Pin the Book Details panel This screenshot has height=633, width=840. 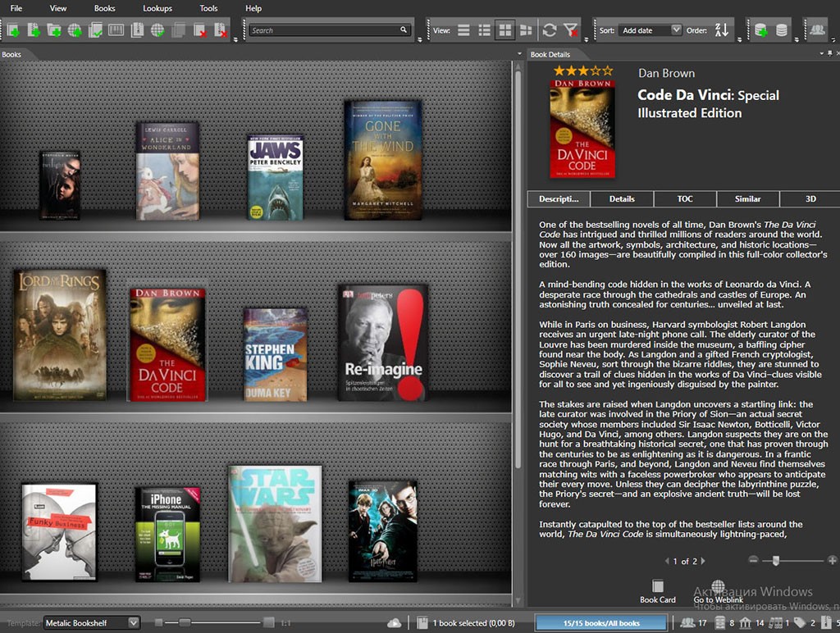(x=830, y=53)
